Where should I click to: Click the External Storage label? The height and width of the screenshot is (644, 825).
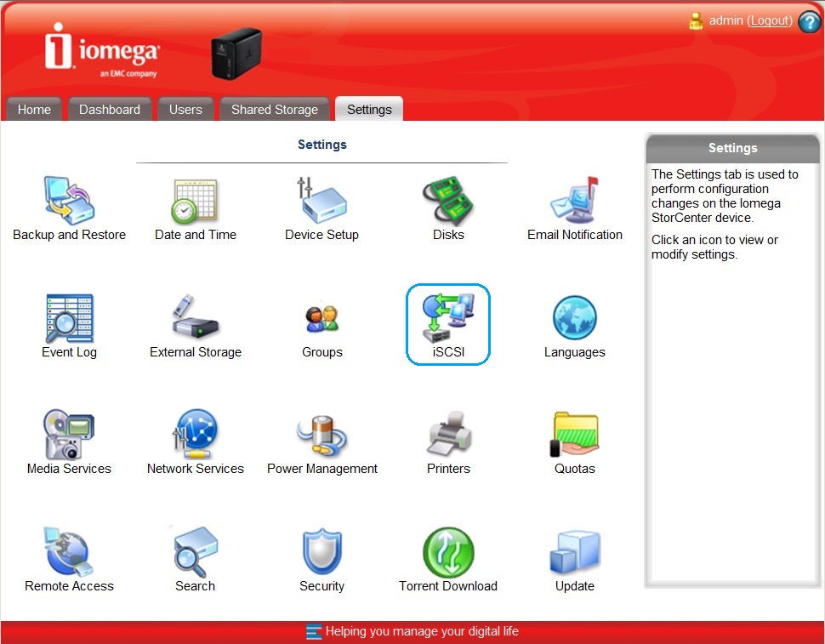point(196,352)
